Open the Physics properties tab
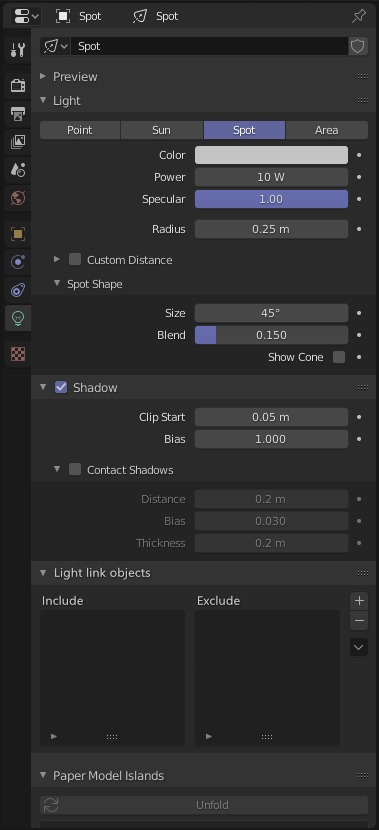Image resolution: width=379 pixels, height=830 pixels. pyautogui.click(x=18, y=261)
